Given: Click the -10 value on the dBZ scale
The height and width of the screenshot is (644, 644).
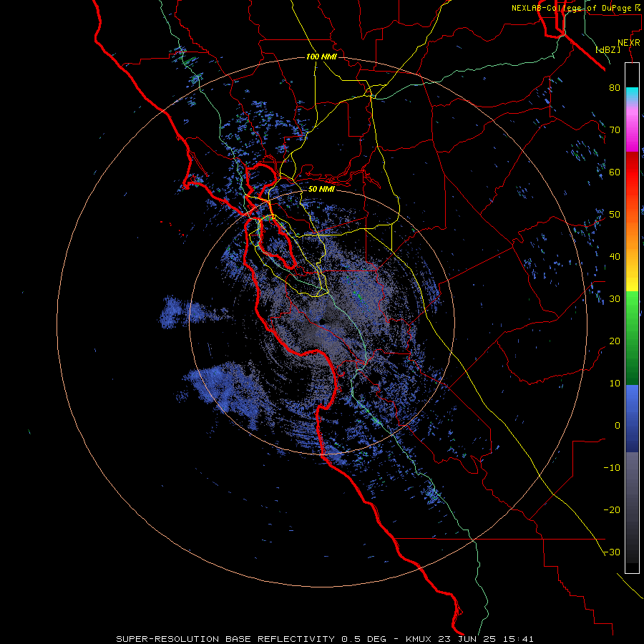Looking at the screenshot, I should [612, 468].
